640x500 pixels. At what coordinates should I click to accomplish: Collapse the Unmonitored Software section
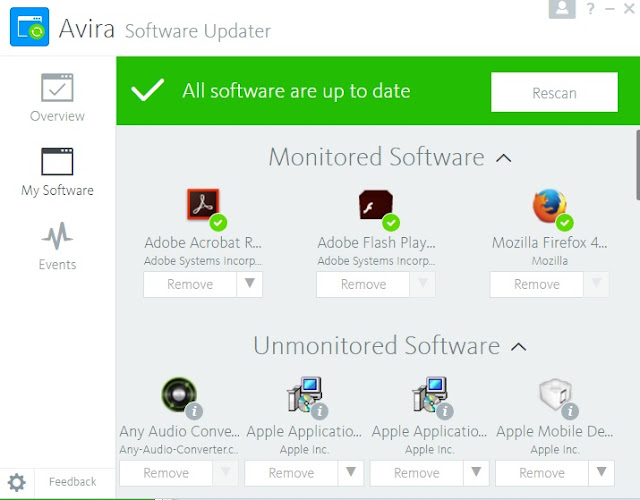pos(519,347)
